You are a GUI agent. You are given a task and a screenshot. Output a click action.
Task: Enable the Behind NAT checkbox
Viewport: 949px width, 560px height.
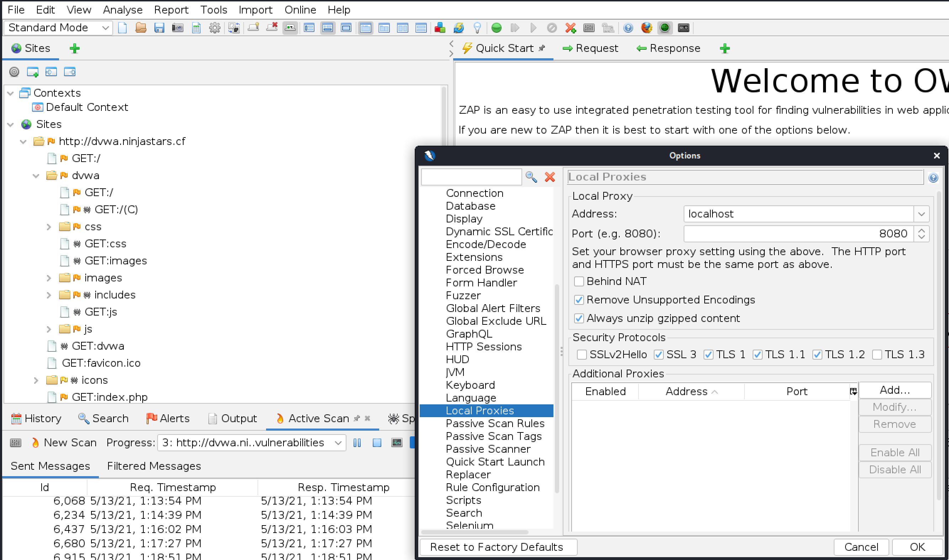click(578, 281)
